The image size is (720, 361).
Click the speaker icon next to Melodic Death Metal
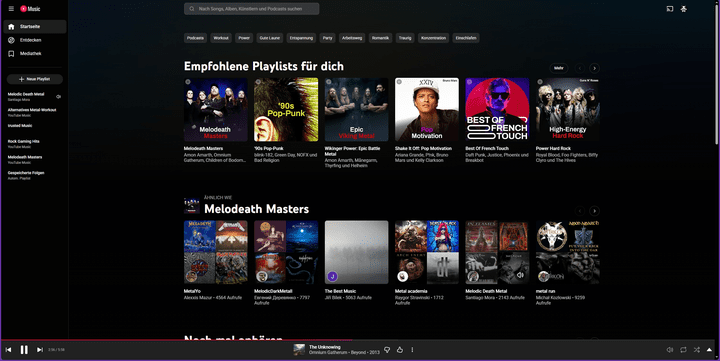coord(58,97)
